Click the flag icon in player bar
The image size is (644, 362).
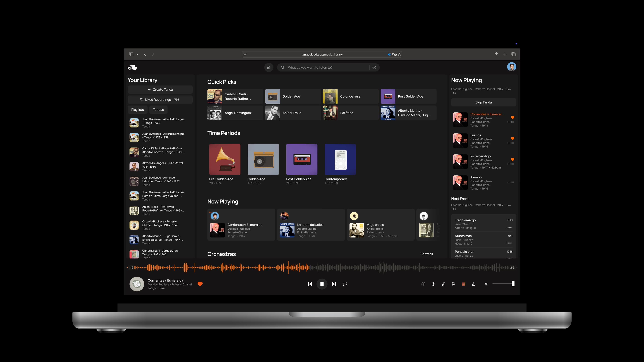point(453,284)
